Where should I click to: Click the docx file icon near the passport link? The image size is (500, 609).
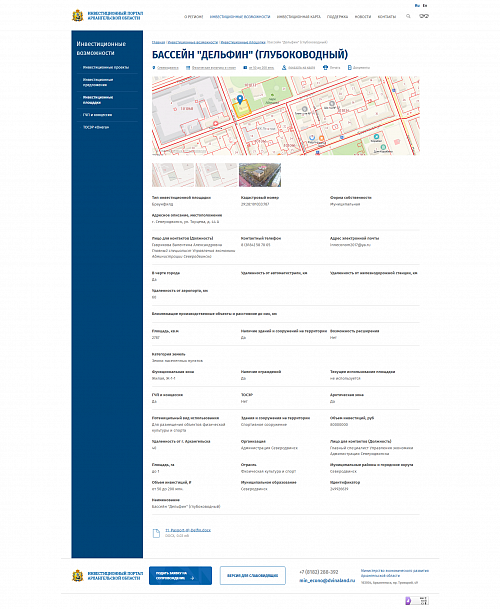156,533
